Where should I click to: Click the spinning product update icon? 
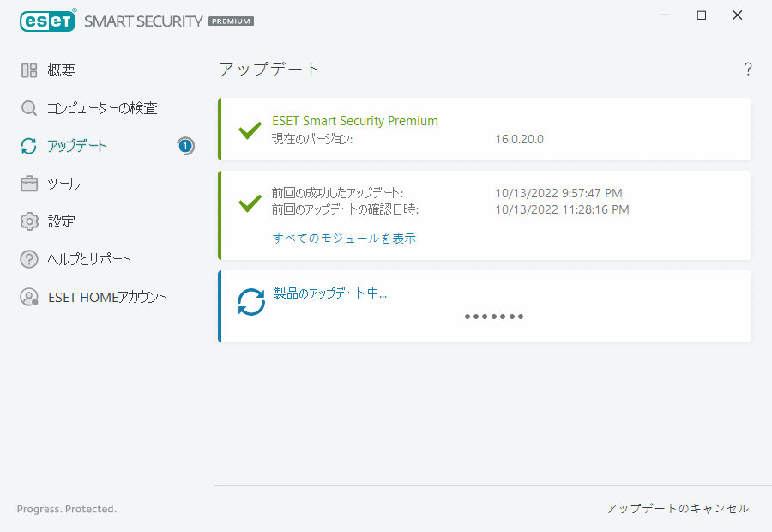251,302
